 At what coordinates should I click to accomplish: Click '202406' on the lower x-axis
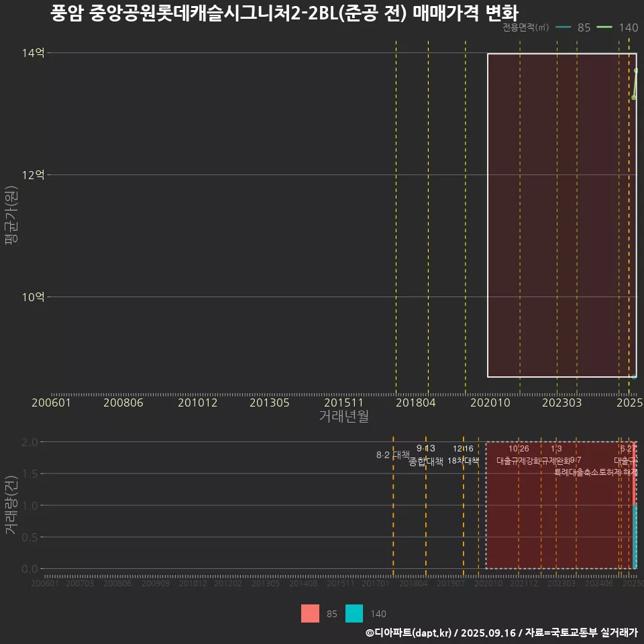599,583
